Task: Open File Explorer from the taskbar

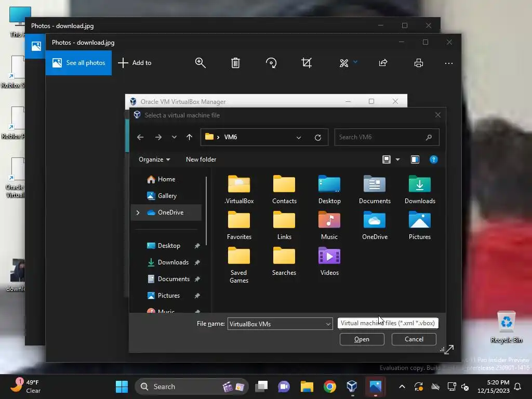Action: pyautogui.click(x=307, y=387)
